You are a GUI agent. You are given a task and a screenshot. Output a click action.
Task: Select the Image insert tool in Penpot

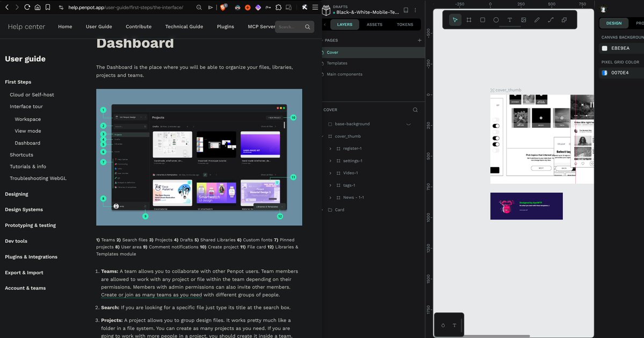click(523, 20)
